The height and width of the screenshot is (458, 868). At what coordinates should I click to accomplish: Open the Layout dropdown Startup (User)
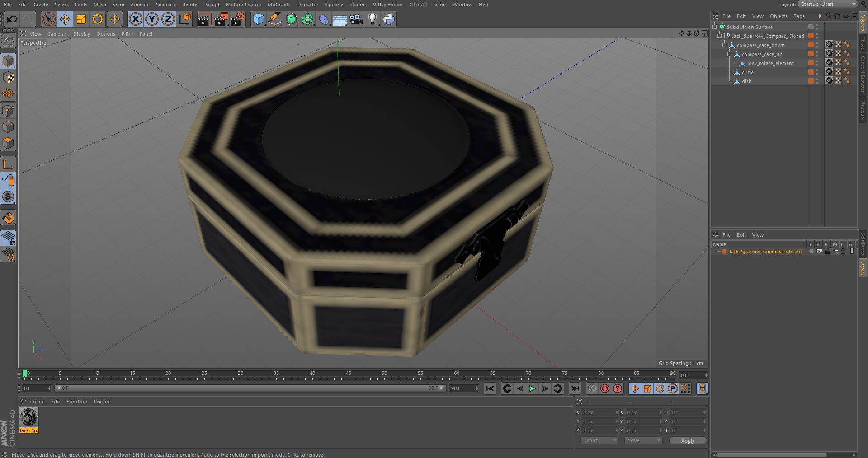[828, 4]
